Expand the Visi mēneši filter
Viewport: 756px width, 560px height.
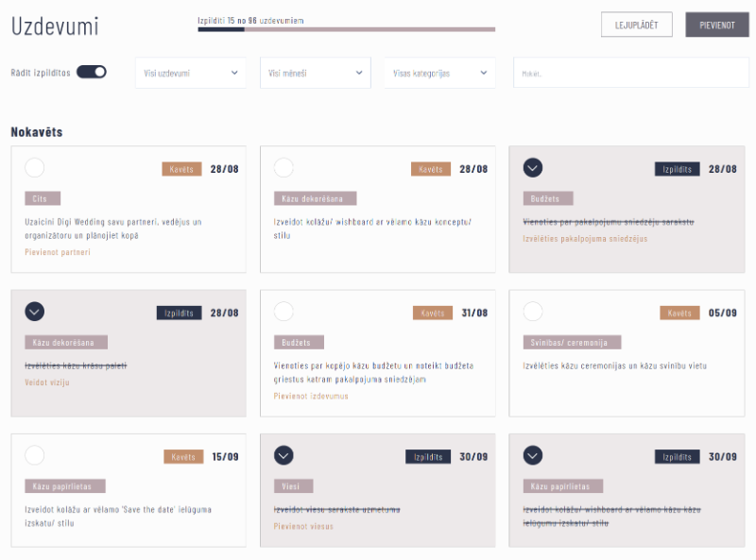315,73
